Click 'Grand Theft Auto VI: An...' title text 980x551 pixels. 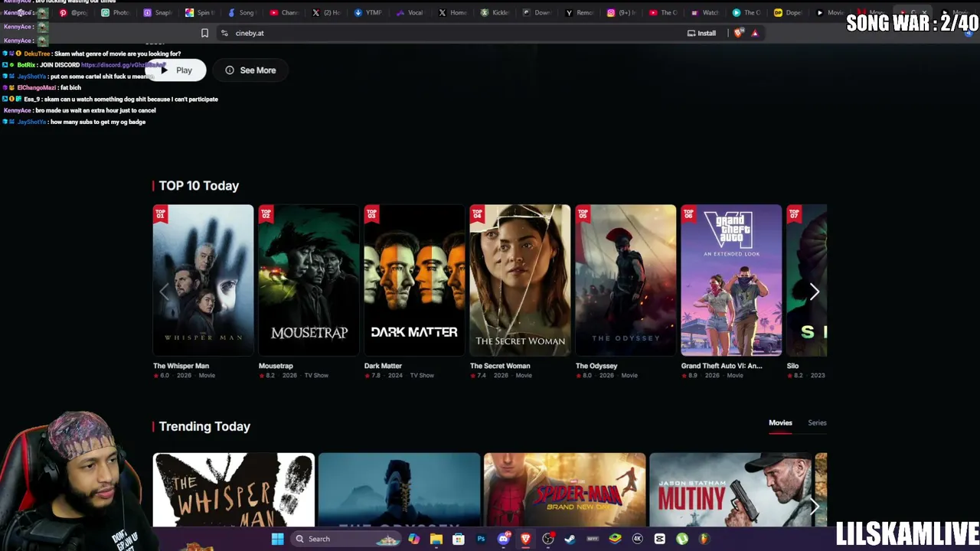tap(721, 366)
